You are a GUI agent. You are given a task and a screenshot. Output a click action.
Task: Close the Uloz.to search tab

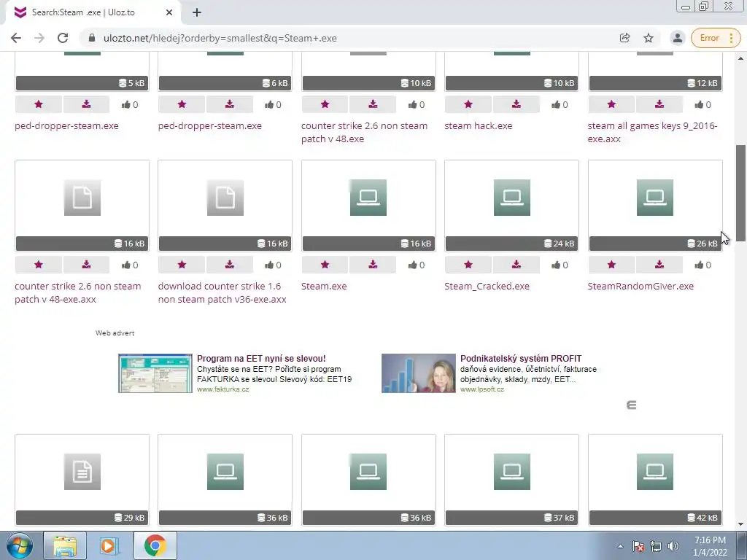tap(169, 13)
